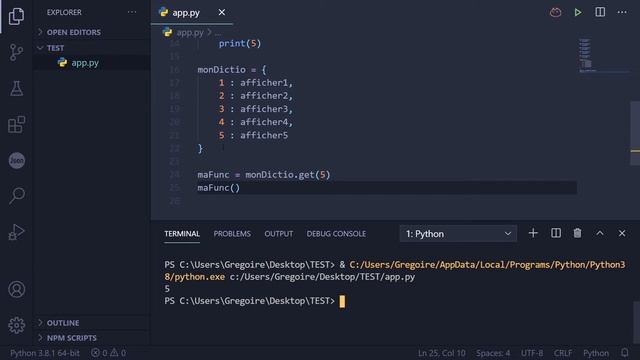Image resolution: width=640 pixels, height=360 pixels.
Task: Click the print(5) line
Action: point(240,43)
